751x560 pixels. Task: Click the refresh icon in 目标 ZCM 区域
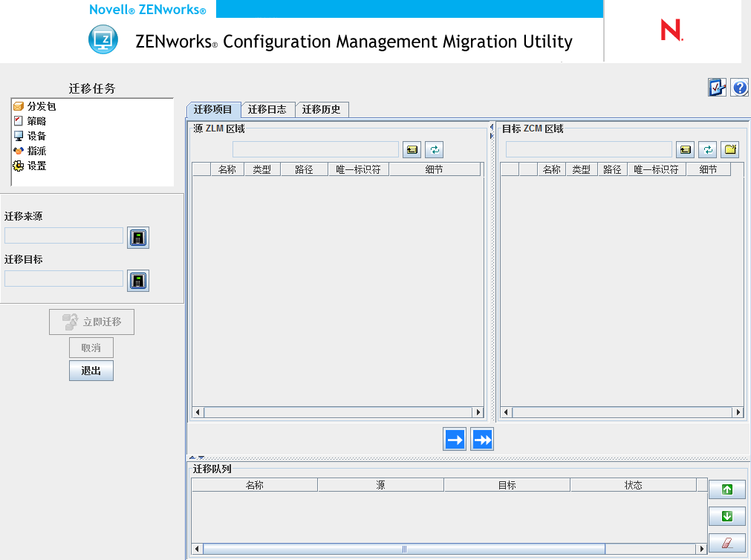(708, 150)
